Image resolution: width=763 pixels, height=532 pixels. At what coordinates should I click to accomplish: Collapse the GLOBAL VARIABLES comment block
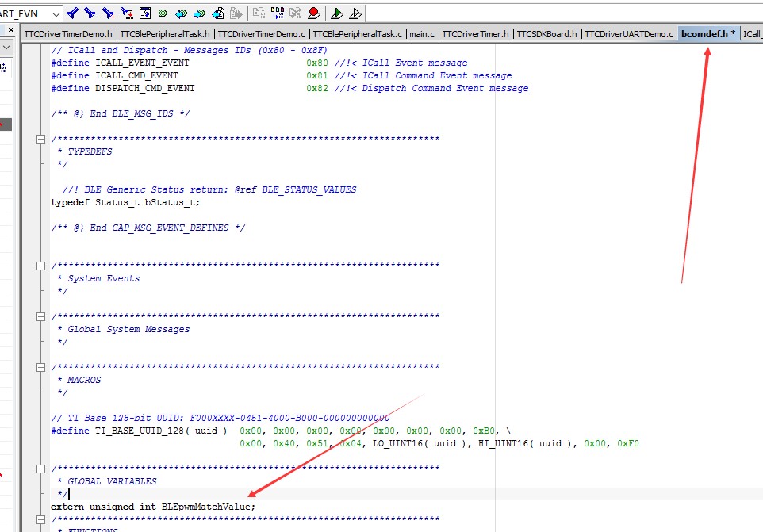pos(41,469)
